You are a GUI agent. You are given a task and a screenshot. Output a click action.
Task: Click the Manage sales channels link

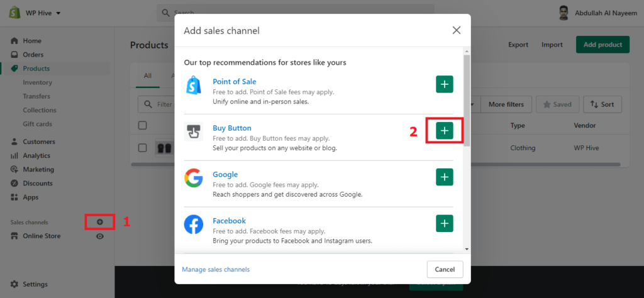pyautogui.click(x=216, y=270)
